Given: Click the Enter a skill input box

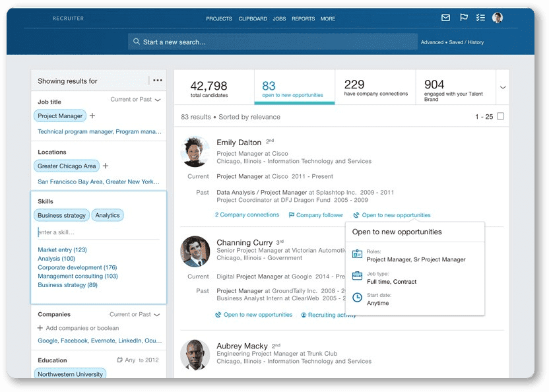Looking at the screenshot, I should coord(98,232).
